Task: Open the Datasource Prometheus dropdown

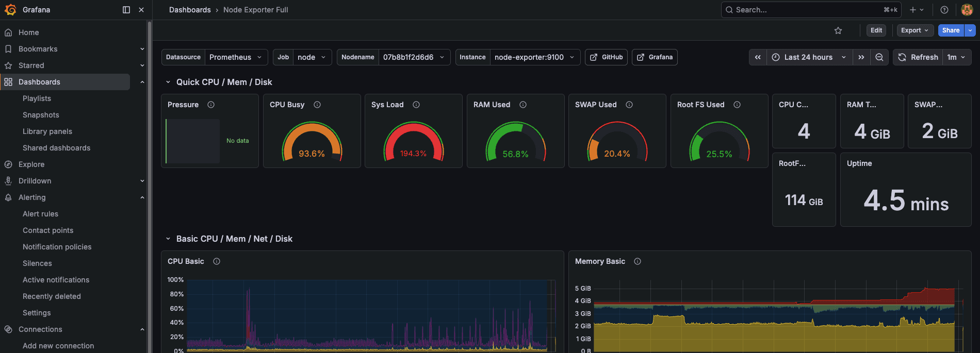Action: point(236,57)
